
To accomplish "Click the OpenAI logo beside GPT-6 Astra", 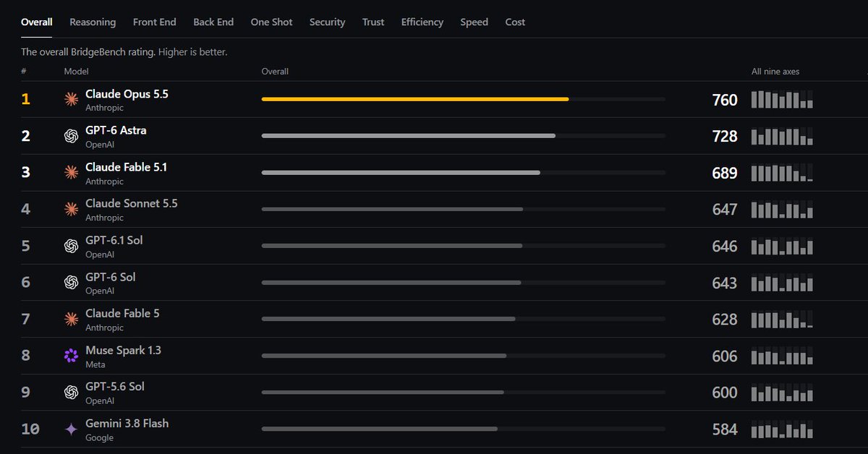I will pyautogui.click(x=71, y=136).
